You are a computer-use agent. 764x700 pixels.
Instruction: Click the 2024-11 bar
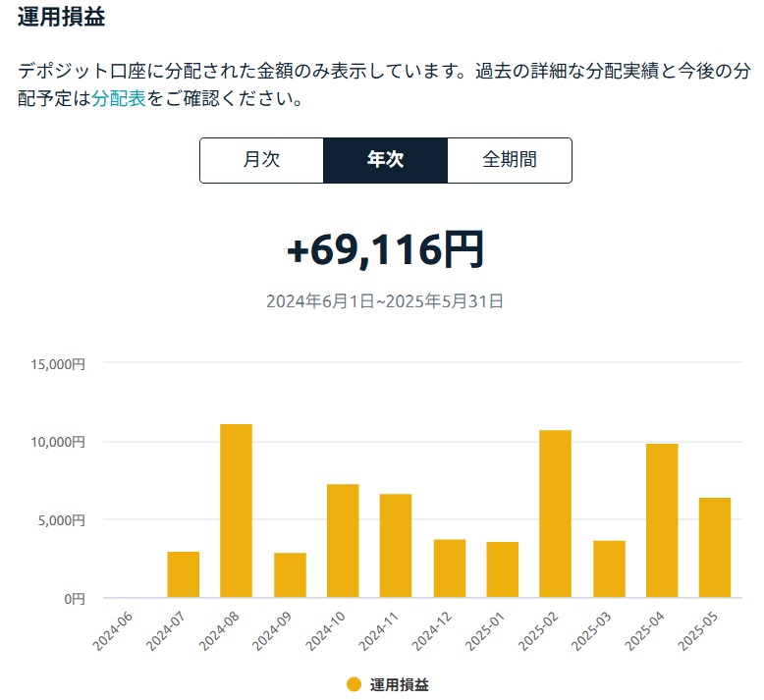tap(396, 546)
